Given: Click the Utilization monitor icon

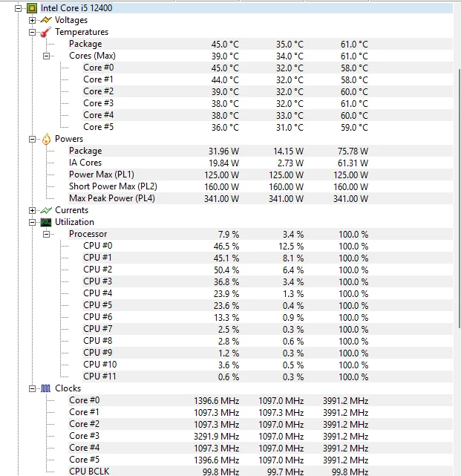Looking at the screenshot, I should point(46,222).
